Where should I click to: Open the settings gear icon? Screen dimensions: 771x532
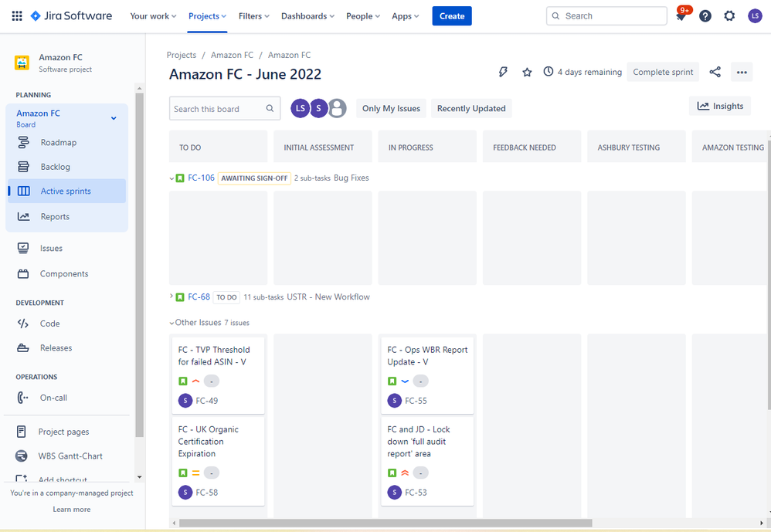[x=729, y=16]
